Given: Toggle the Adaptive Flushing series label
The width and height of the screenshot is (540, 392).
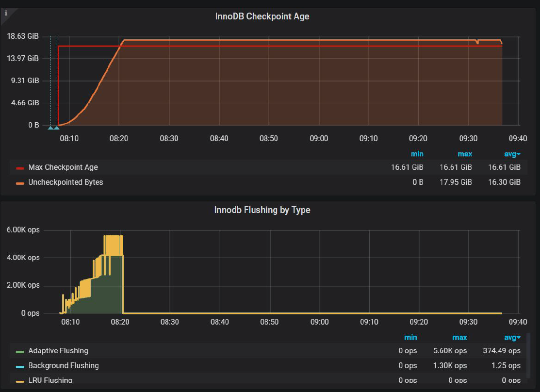Looking at the screenshot, I should (58, 351).
